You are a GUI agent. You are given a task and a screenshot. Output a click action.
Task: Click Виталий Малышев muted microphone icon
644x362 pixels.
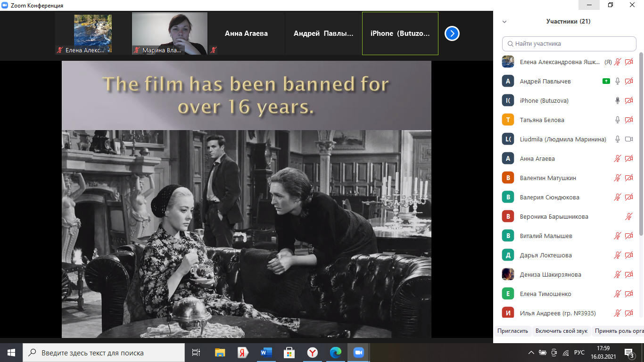tap(618, 236)
